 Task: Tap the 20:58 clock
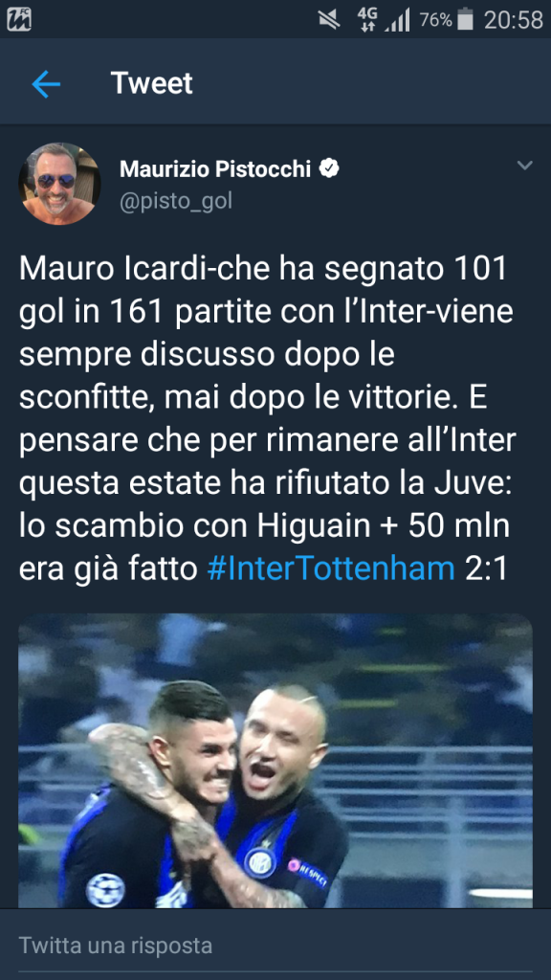(x=514, y=20)
